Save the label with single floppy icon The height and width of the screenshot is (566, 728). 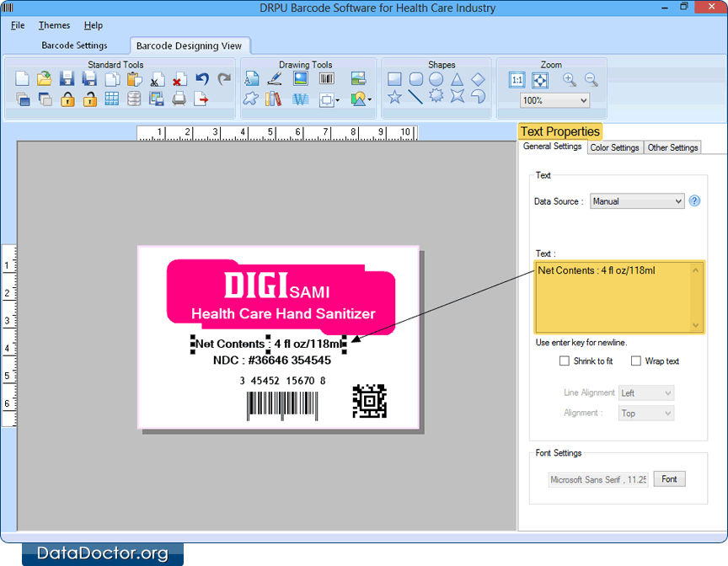pos(67,79)
